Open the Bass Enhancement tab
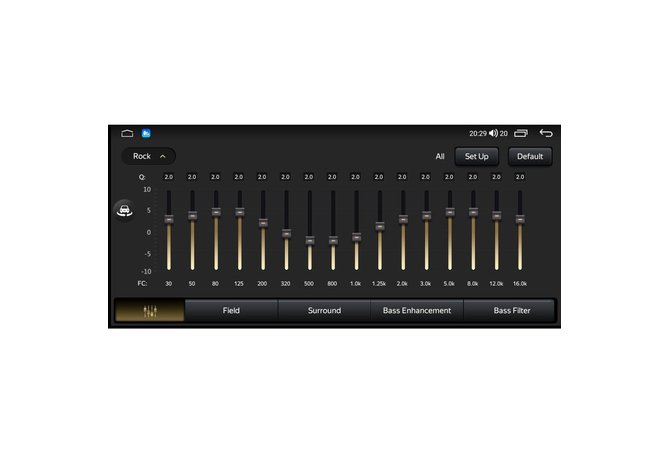670x453 pixels. 417,311
